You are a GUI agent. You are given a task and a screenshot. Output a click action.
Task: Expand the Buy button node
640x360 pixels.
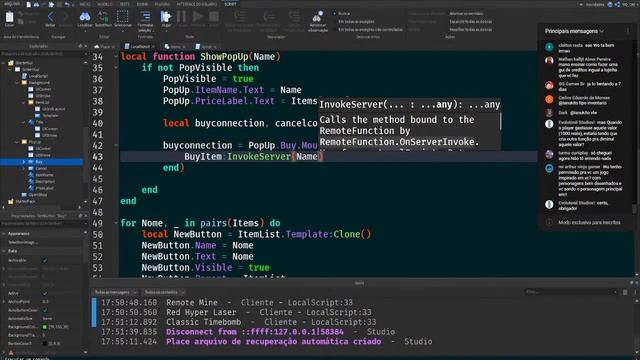[x=24, y=162]
